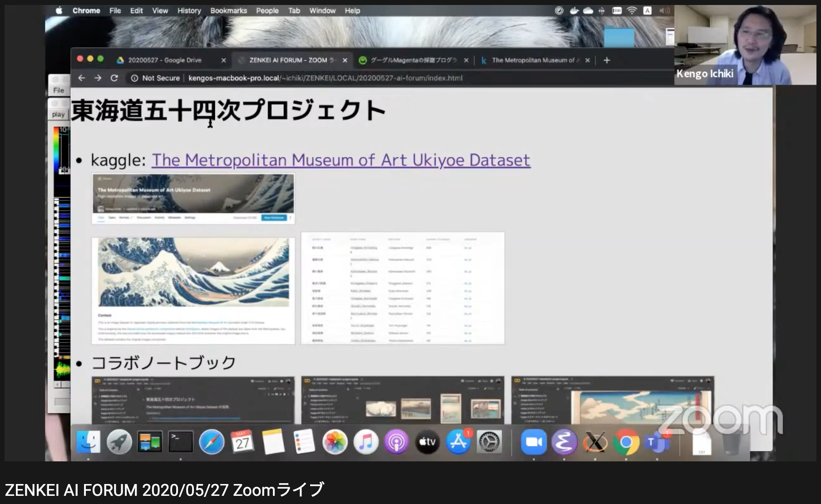The width and height of the screenshot is (821, 504).
Task: Close the 20200527 - Google Drive tab
Action: pyautogui.click(x=223, y=60)
